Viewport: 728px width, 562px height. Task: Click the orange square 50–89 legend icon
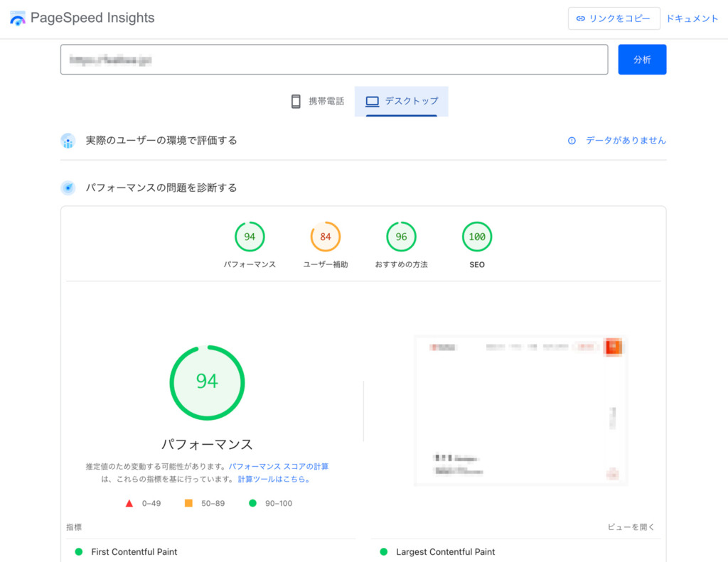tap(188, 503)
